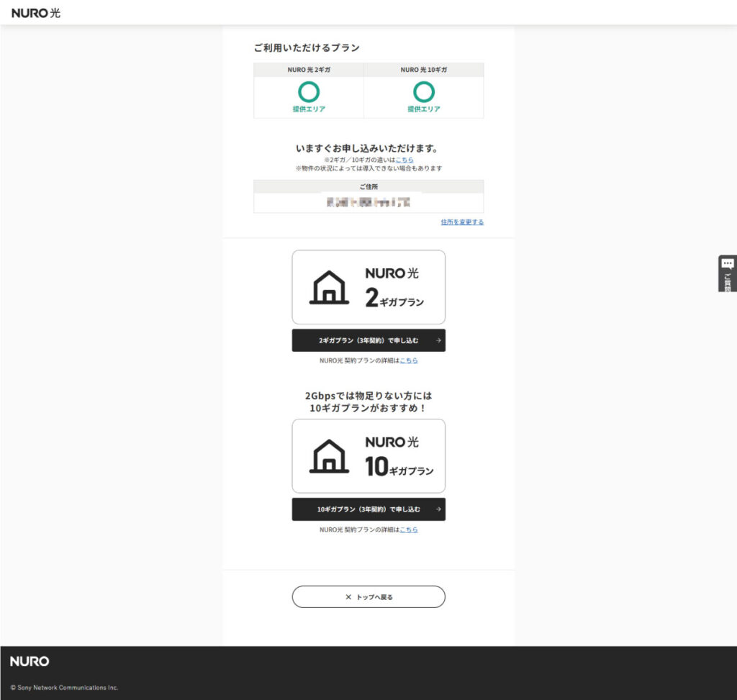Click the NURO logo in the footer
737x700 pixels.
click(x=30, y=661)
